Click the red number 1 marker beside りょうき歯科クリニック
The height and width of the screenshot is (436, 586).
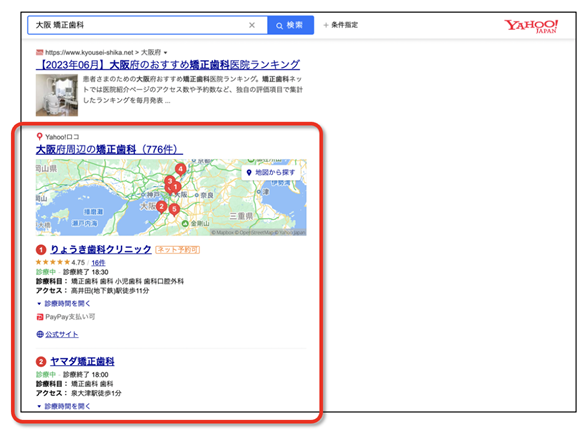coord(41,250)
